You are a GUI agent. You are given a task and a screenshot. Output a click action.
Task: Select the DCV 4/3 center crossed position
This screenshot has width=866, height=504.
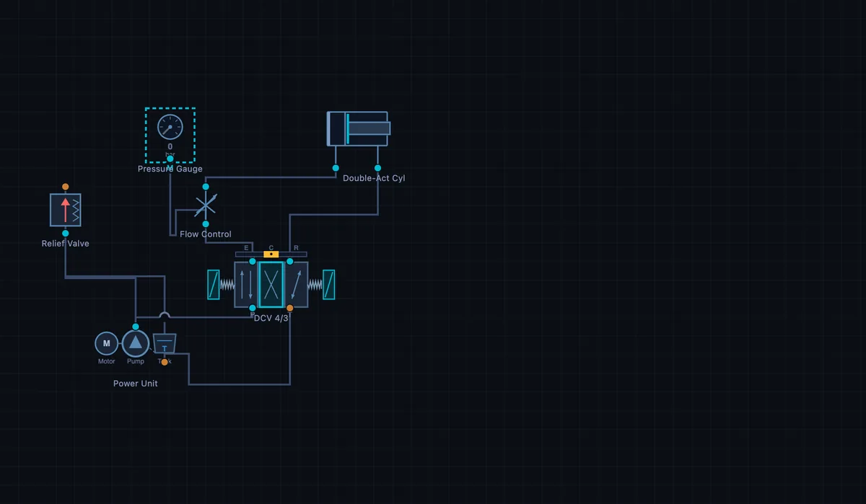271,285
